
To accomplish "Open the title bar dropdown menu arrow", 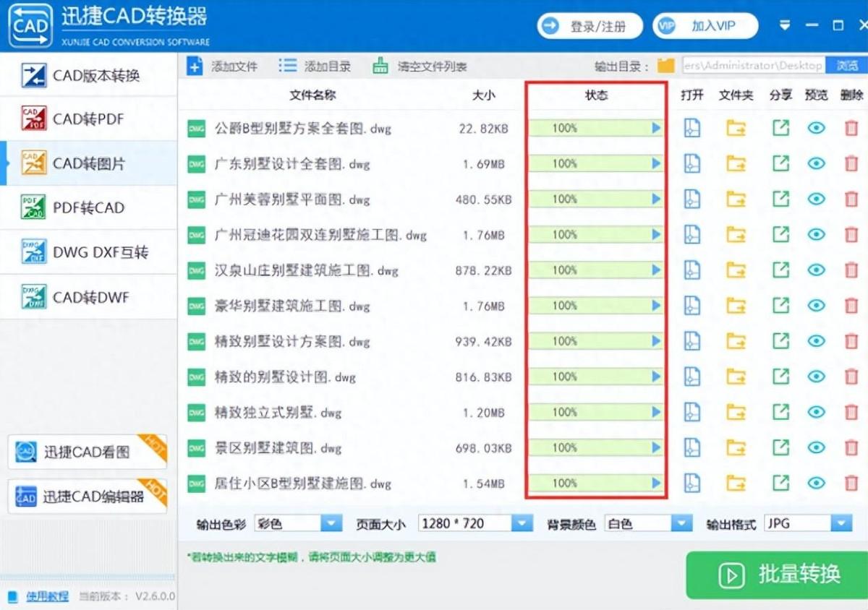I will [786, 26].
